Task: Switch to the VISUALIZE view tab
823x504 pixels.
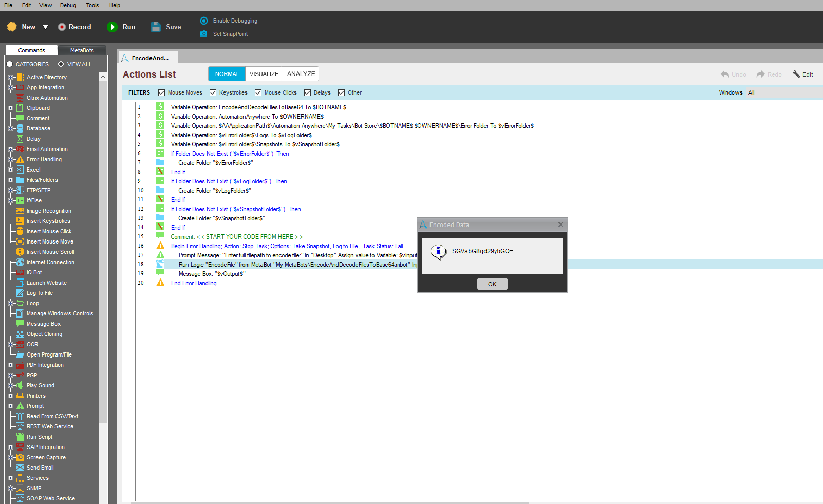Action: coord(264,74)
